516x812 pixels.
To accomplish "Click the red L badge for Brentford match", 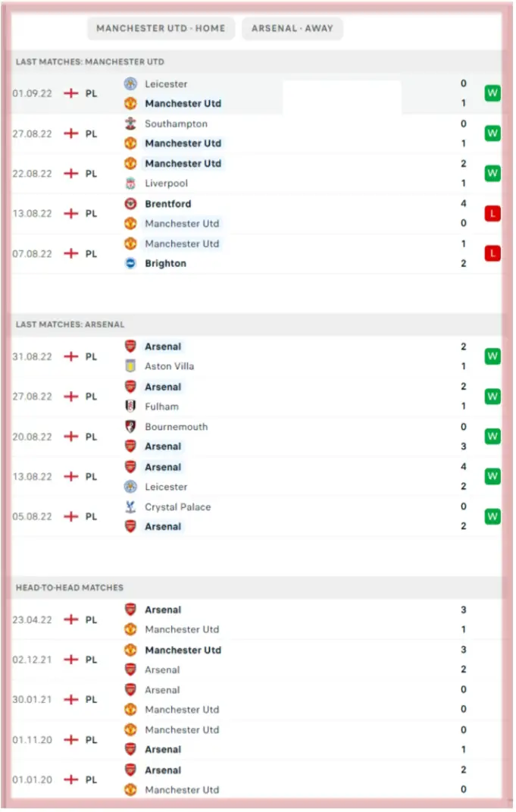I will (x=493, y=214).
